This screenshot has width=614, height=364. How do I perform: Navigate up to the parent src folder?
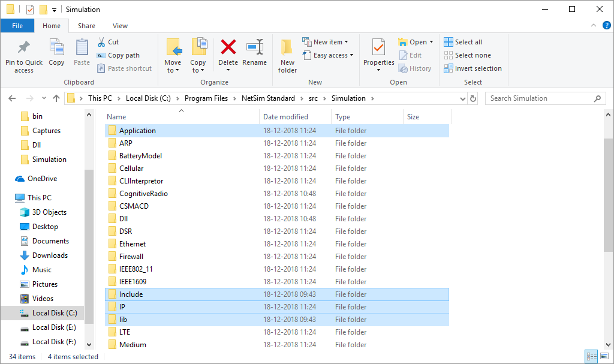point(56,98)
